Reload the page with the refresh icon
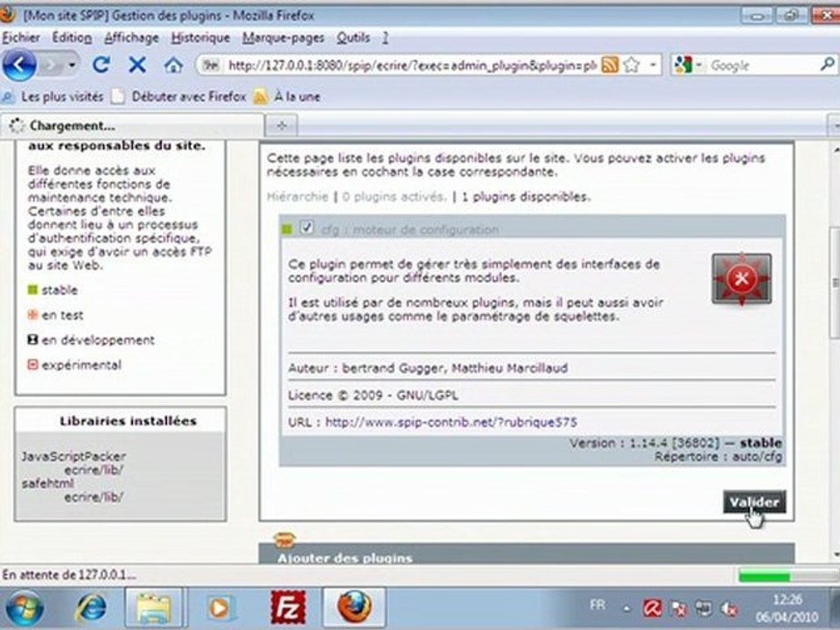This screenshot has width=840, height=630. click(101, 66)
